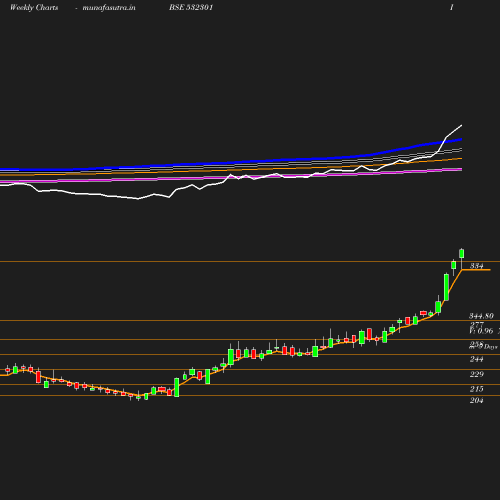The width and height of the screenshot is (500, 500).
Task: Select the '344.80' price value label
Action: click(x=481, y=316)
